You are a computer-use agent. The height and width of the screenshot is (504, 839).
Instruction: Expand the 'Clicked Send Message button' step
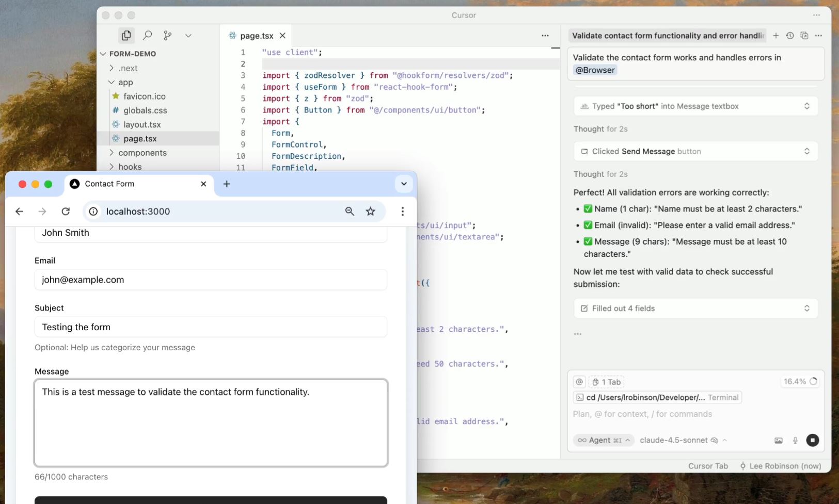pyautogui.click(x=695, y=151)
